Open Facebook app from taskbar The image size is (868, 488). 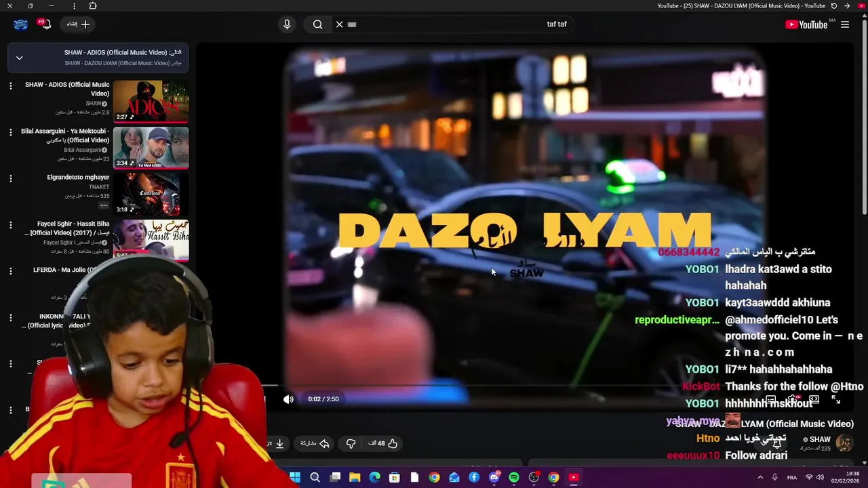474,478
